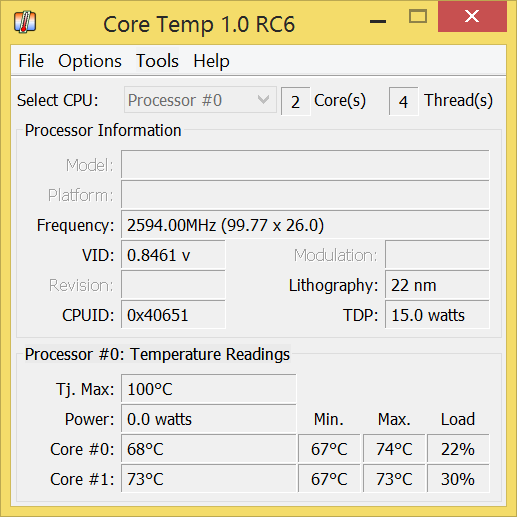Click the Core(s) count field showing 2
Image resolution: width=517 pixels, height=517 pixels.
[x=296, y=101]
